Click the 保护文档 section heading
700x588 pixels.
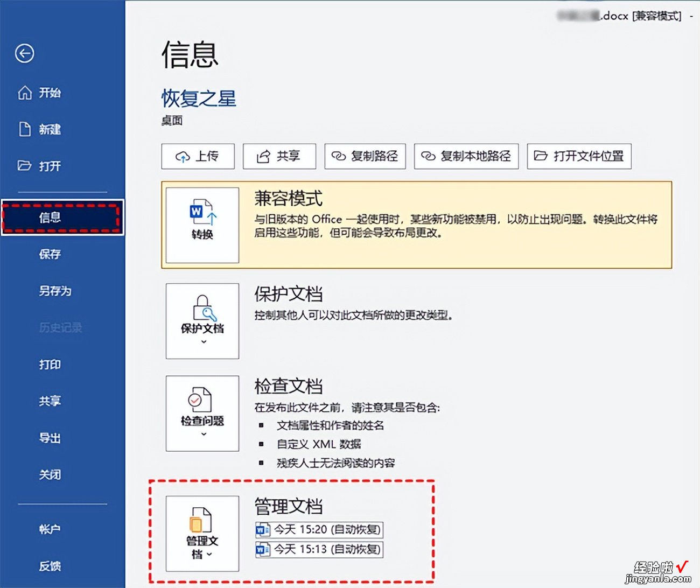(289, 294)
